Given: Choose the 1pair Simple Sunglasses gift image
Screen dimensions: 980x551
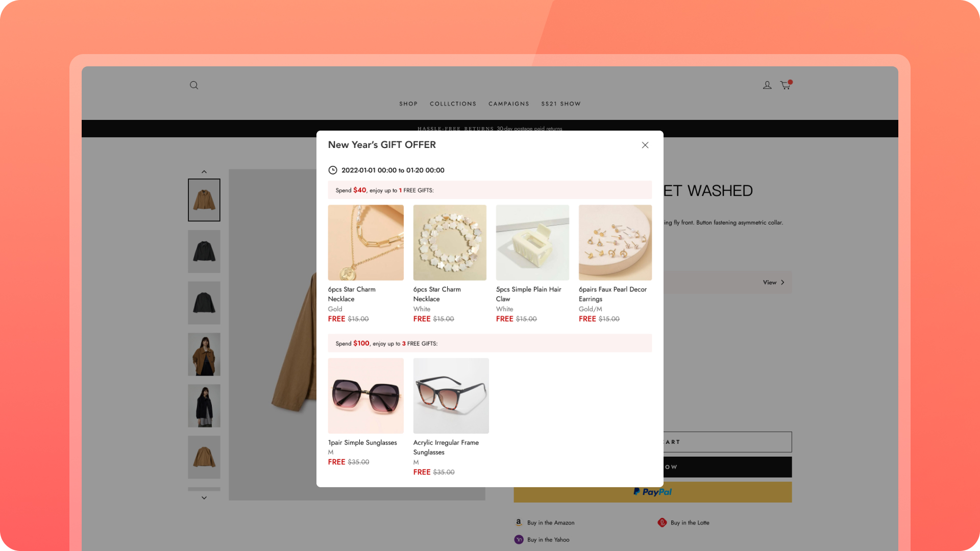Looking at the screenshot, I should pyautogui.click(x=365, y=396).
